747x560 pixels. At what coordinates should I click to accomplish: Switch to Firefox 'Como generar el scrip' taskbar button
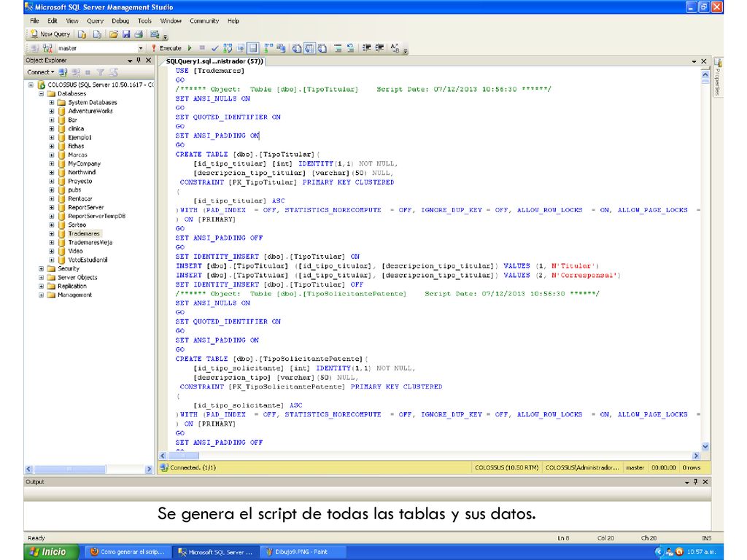[127, 552]
